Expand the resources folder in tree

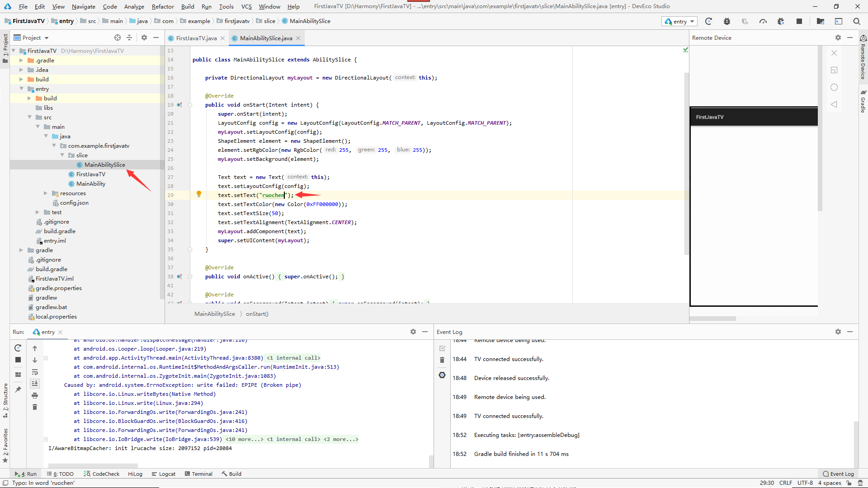coord(45,193)
